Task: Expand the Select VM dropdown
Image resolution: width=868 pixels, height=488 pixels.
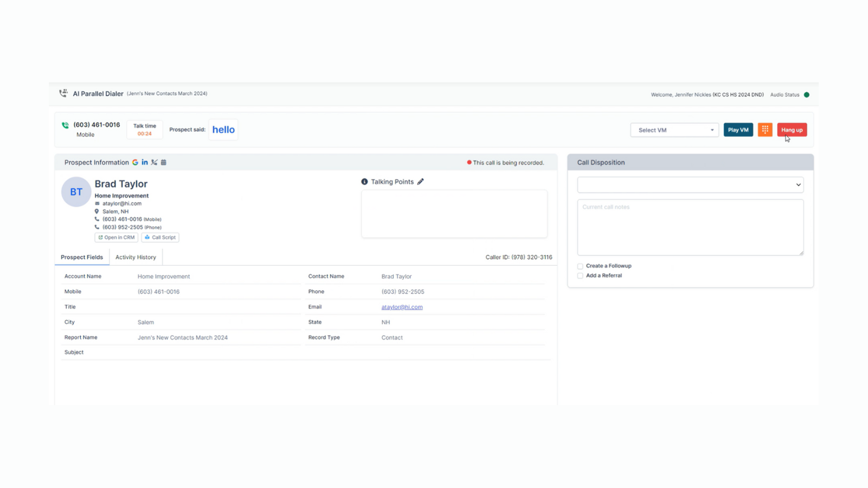Action: (x=674, y=130)
